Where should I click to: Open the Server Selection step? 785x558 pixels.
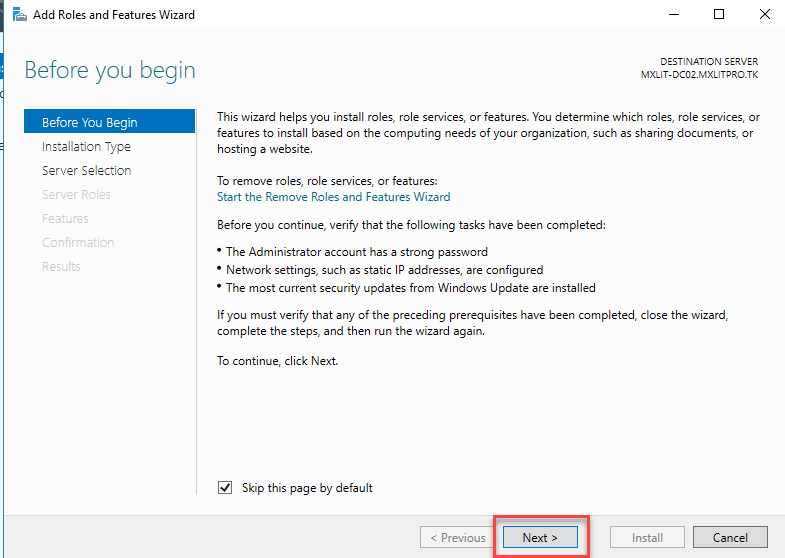[86, 170]
